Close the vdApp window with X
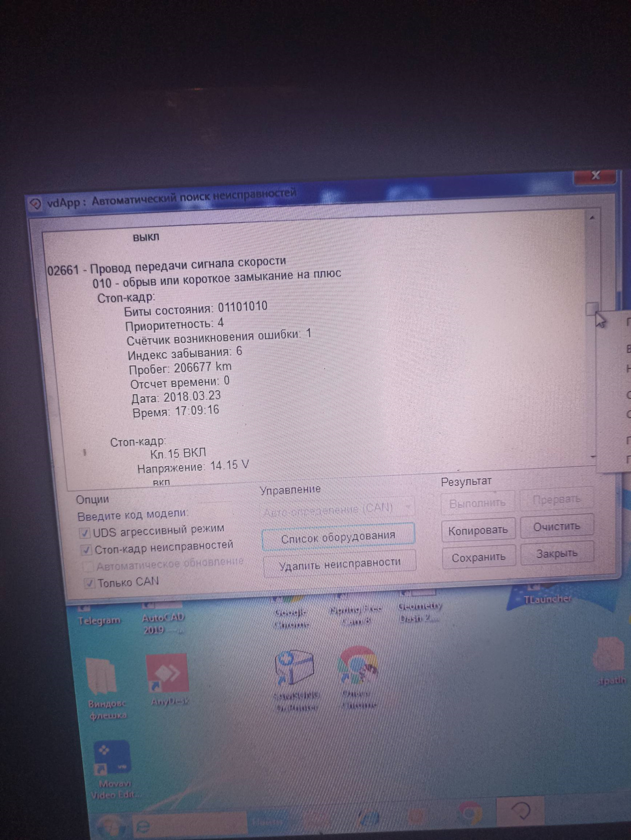 point(595,176)
